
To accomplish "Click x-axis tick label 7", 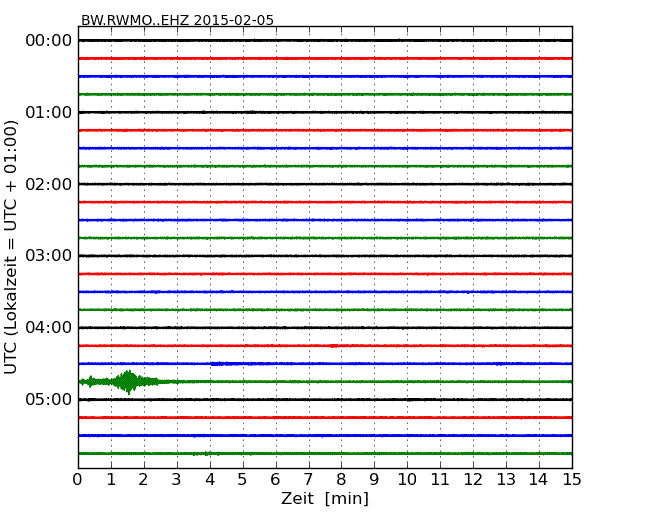I will [308, 479].
